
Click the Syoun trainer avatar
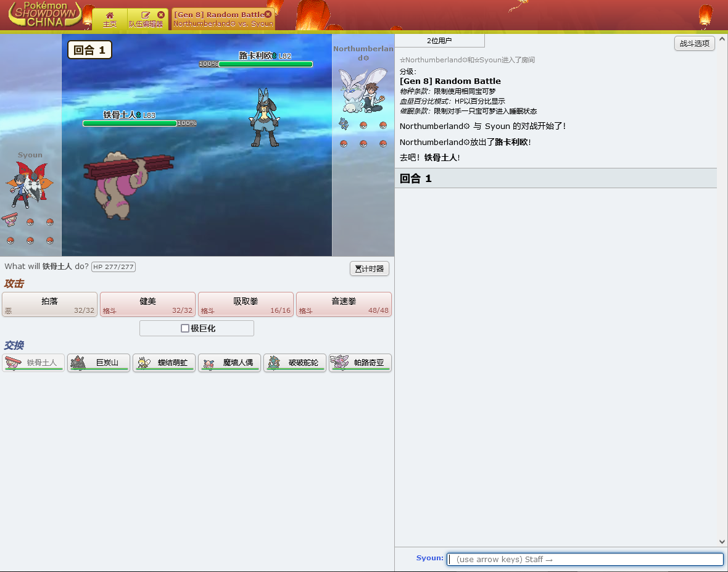[30, 184]
